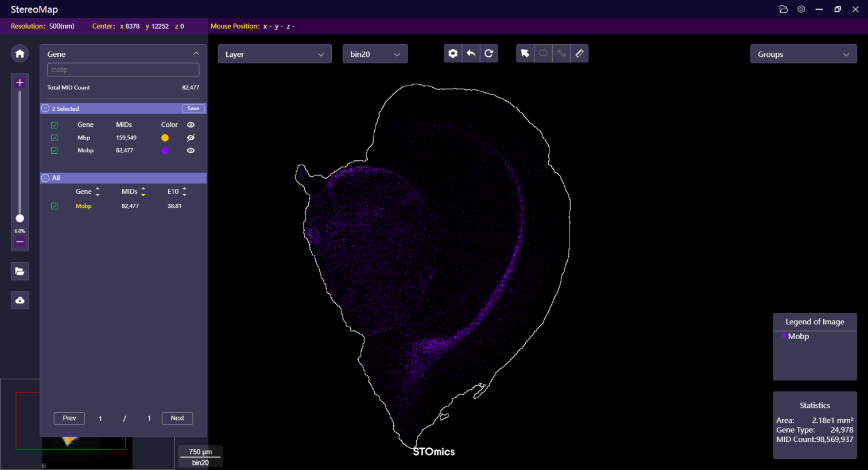Click the purple Mobp color swatch
868x470 pixels.
165,150
